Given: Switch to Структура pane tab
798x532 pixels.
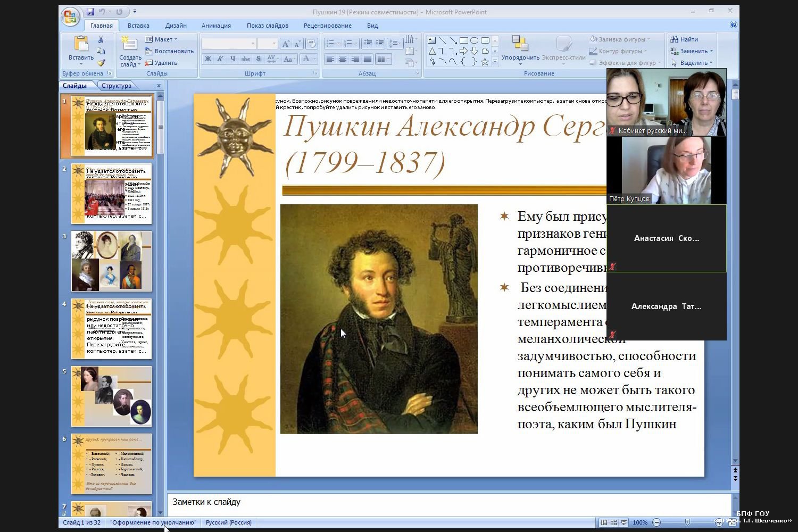Looking at the screenshot, I should [116, 86].
